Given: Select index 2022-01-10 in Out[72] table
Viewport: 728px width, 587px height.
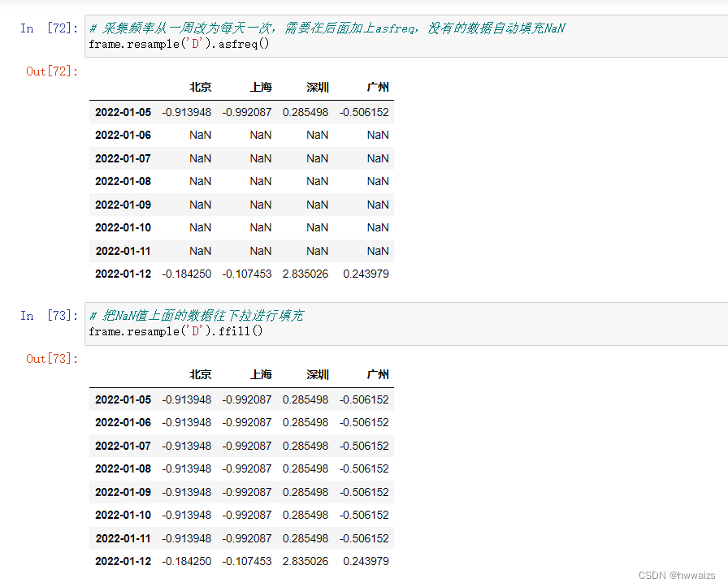Looking at the screenshot, I should pyautogui.click(x=123, y=228).
